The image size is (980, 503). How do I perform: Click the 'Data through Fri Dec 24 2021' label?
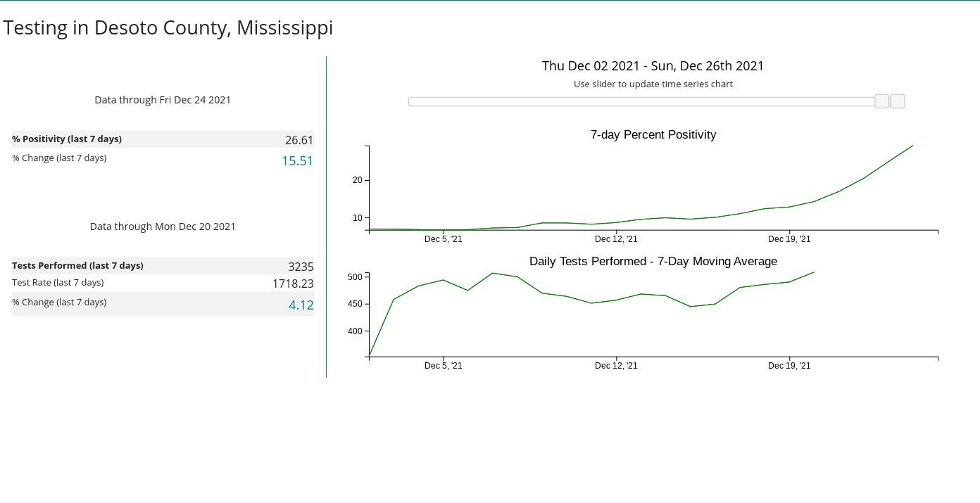(163, 100)
